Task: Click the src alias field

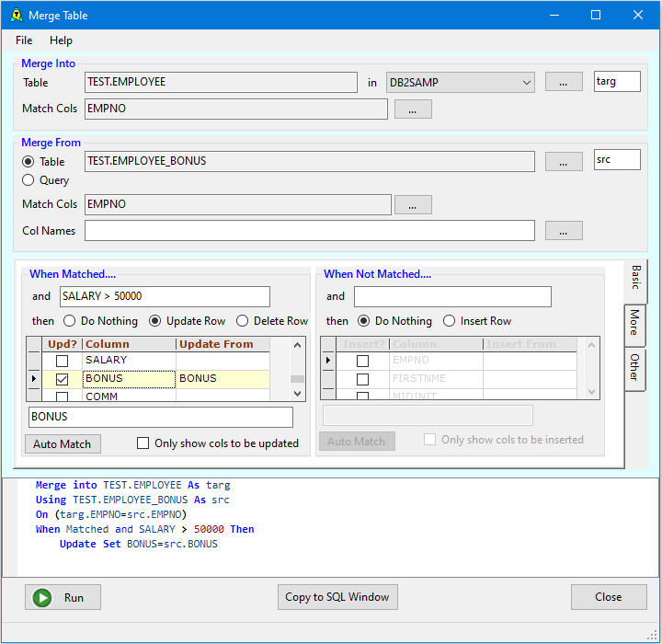Action: point(617,160)
